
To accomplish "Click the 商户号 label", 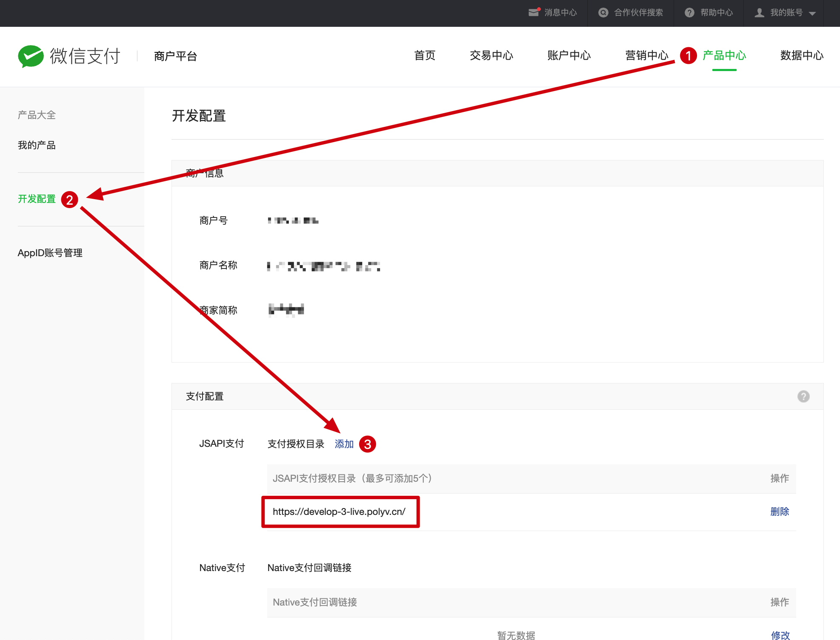I will (213, 220).
